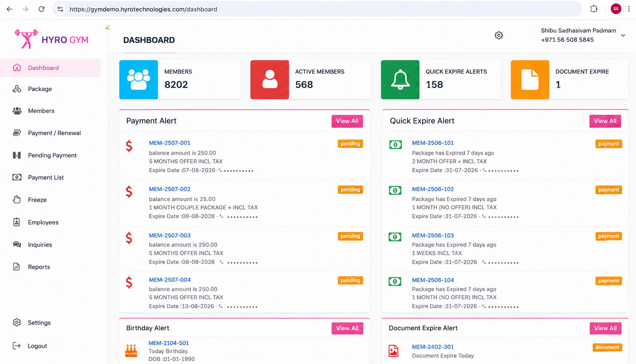Image resolution: width=636 pixels, height=364 pixels.
Task: Click the Logout arrow icon
Action: [16, 346]
